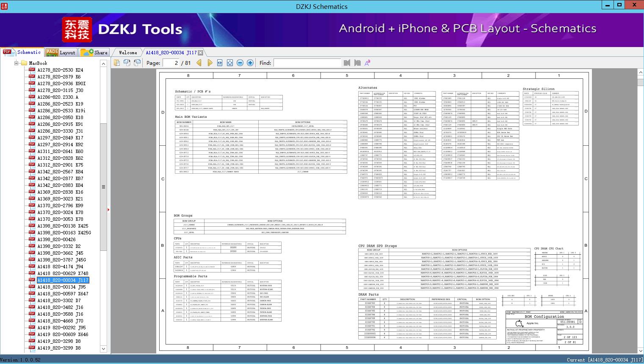Open A1297_820-2849 K17 schematic
This screenshot has width=644, height=364.
60,138
